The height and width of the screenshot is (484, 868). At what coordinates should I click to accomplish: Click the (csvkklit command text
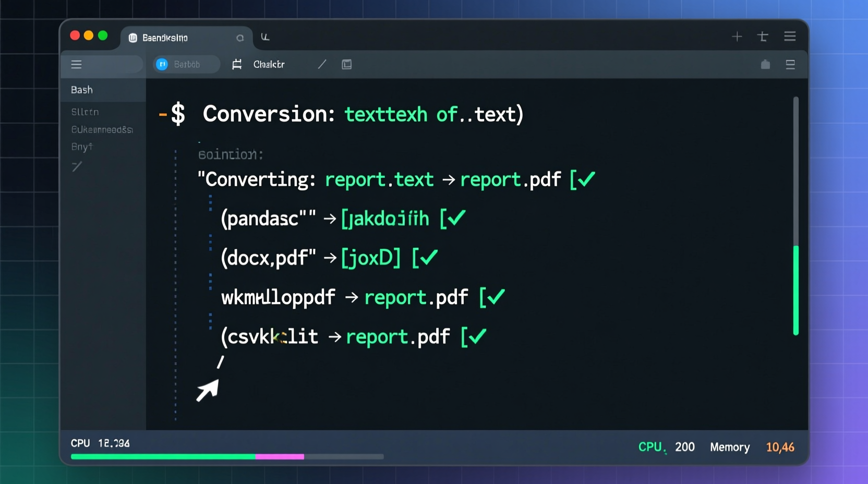click(269, 336)
